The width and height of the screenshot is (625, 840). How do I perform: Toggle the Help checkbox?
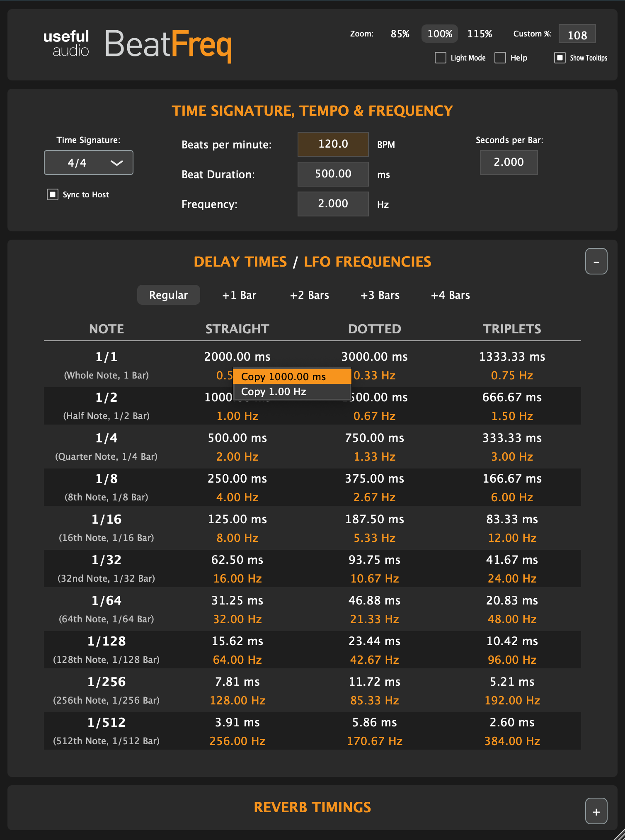pyautogui.click(x=500, y=58)
